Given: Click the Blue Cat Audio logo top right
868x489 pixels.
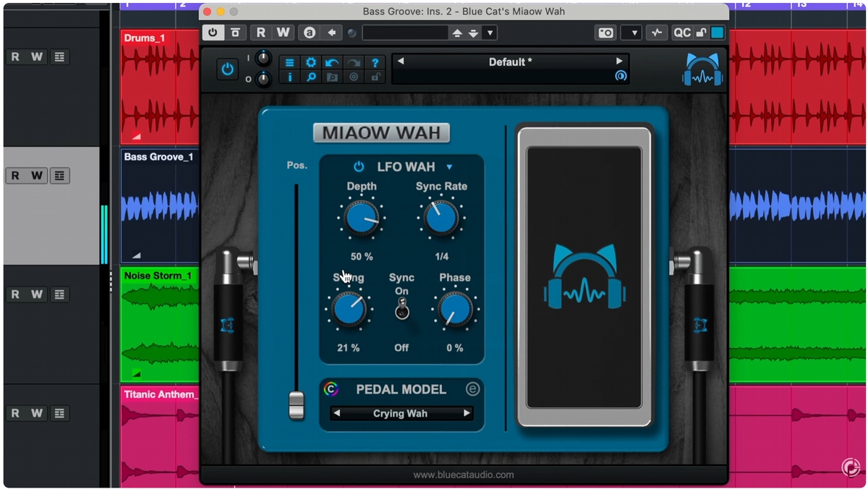Looking at the screenshot, I should coord(702,70).
